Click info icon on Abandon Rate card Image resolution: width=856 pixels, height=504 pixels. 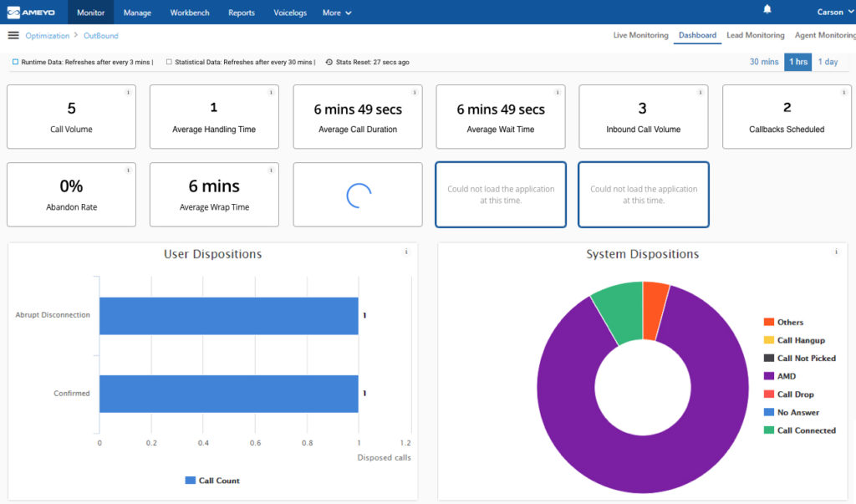pos(128,171)
